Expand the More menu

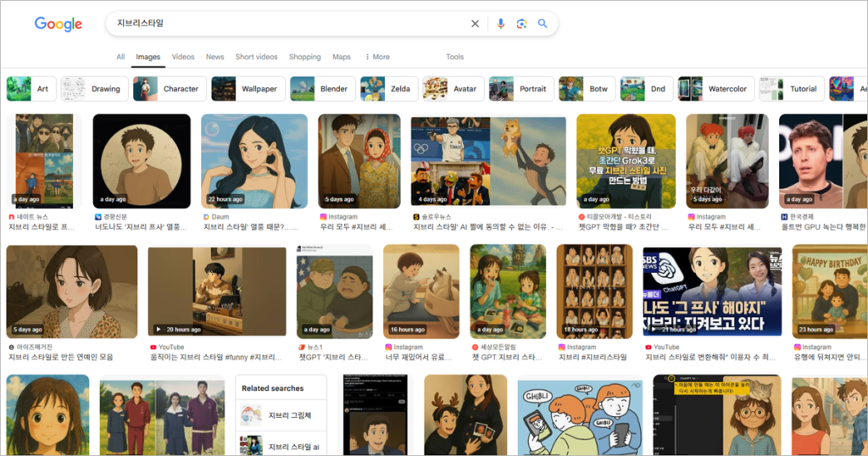point(377,57)
